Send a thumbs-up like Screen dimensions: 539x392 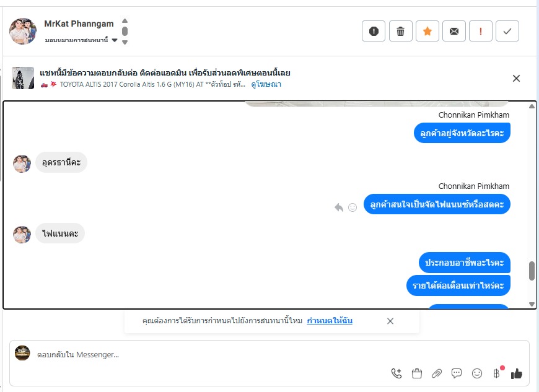[516, 373]
